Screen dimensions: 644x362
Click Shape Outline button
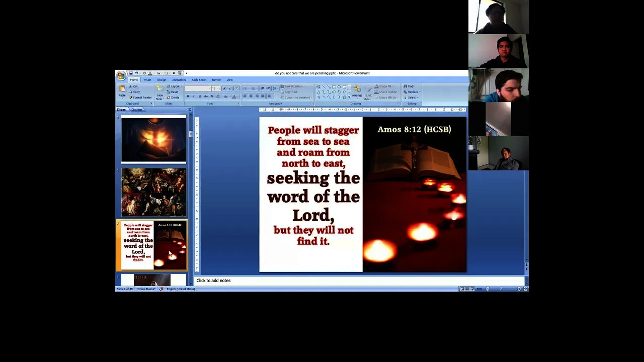click(x=387, y=92)
